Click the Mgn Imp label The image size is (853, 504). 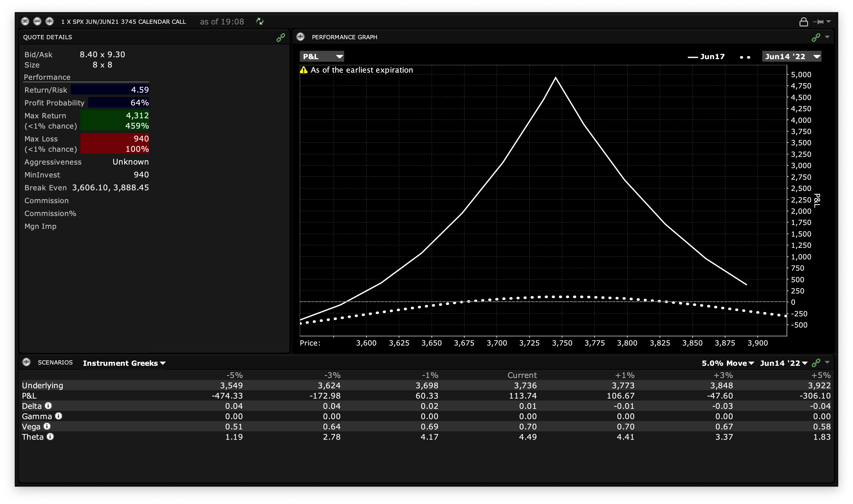40,226
